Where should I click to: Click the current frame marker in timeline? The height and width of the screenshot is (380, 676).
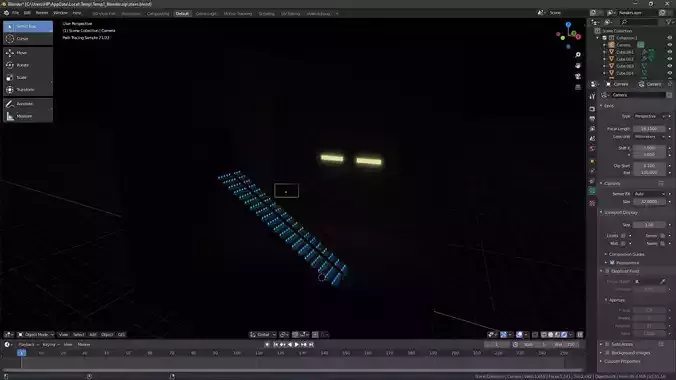22,353
